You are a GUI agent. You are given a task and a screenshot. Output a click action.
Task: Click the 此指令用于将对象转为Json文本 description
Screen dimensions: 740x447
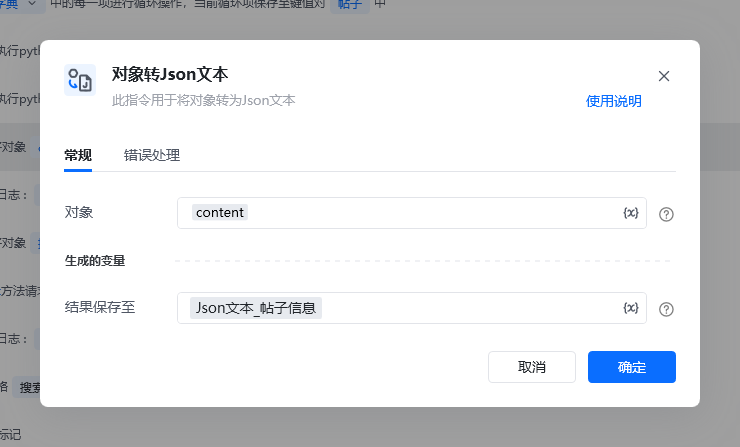(203, 100)
